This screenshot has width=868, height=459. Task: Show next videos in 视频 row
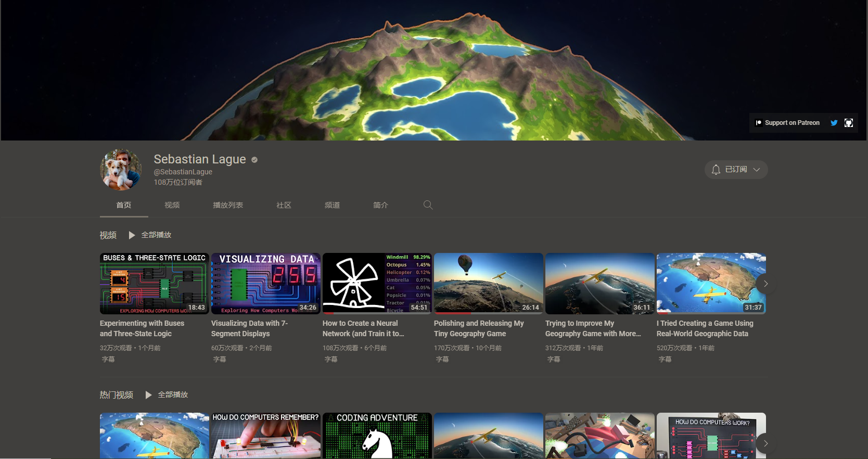point(765,284)
